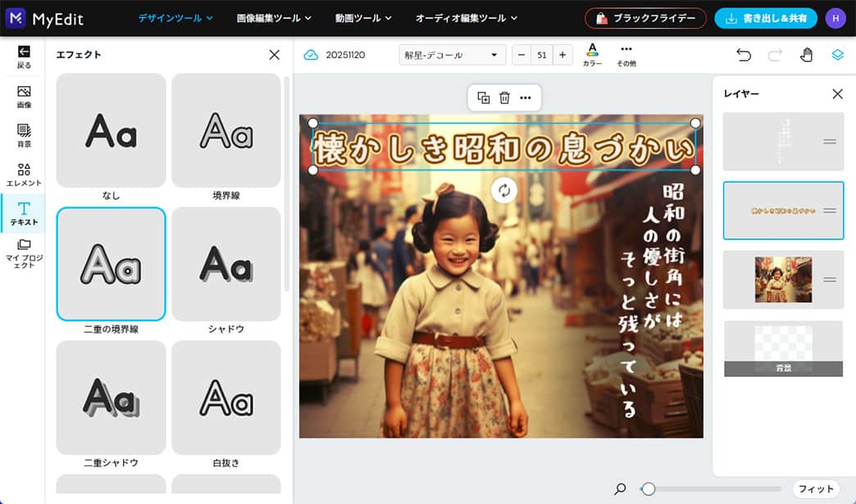Click the project name 20251120
856x504 pixels.
(345, 55)
